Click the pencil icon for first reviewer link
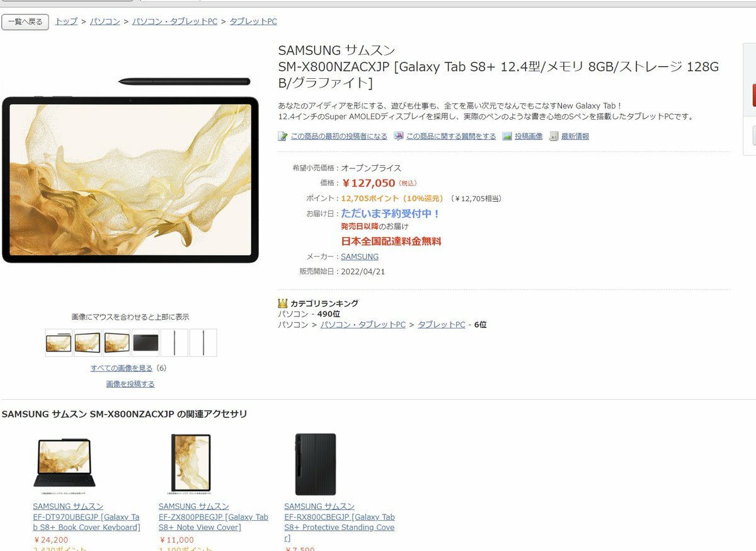The width and height of the screenshot is (756, 551). [283, 136]
